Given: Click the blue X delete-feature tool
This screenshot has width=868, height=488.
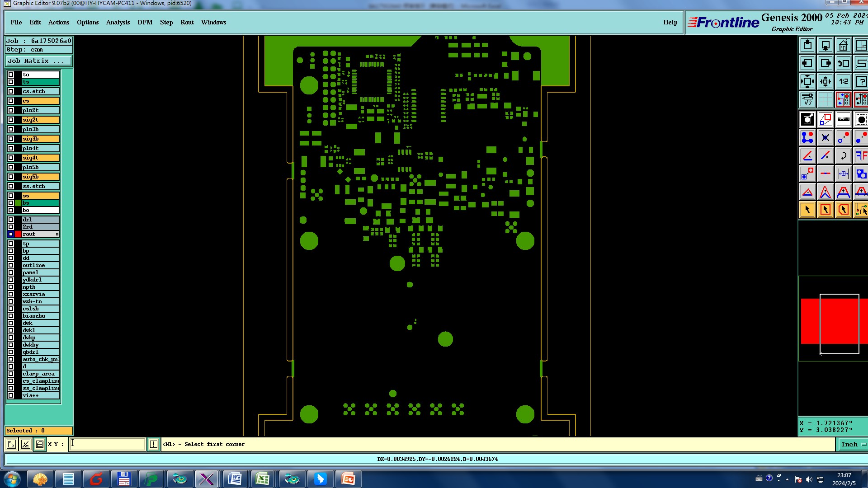Looking at the screenshot, I should (825, 138).
